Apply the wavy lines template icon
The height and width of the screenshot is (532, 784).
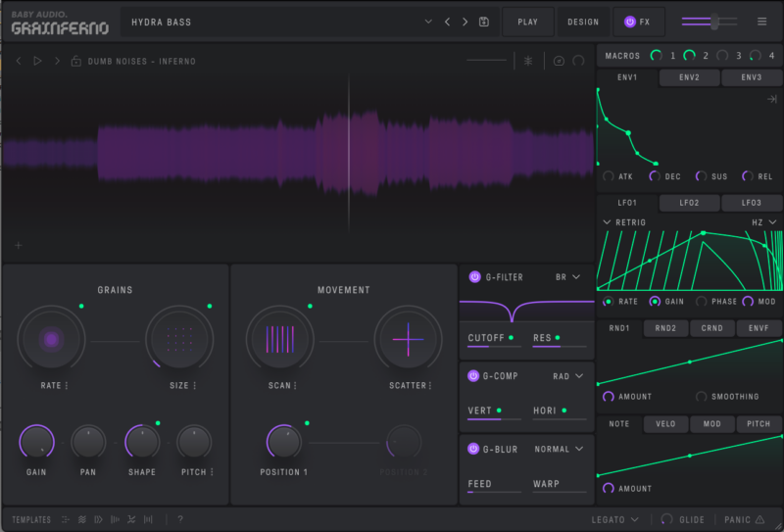82,519
